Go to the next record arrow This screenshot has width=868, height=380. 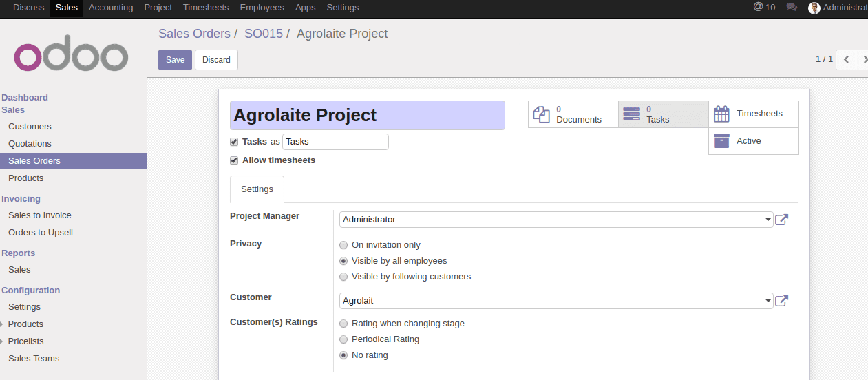click(x=863, y=59)
